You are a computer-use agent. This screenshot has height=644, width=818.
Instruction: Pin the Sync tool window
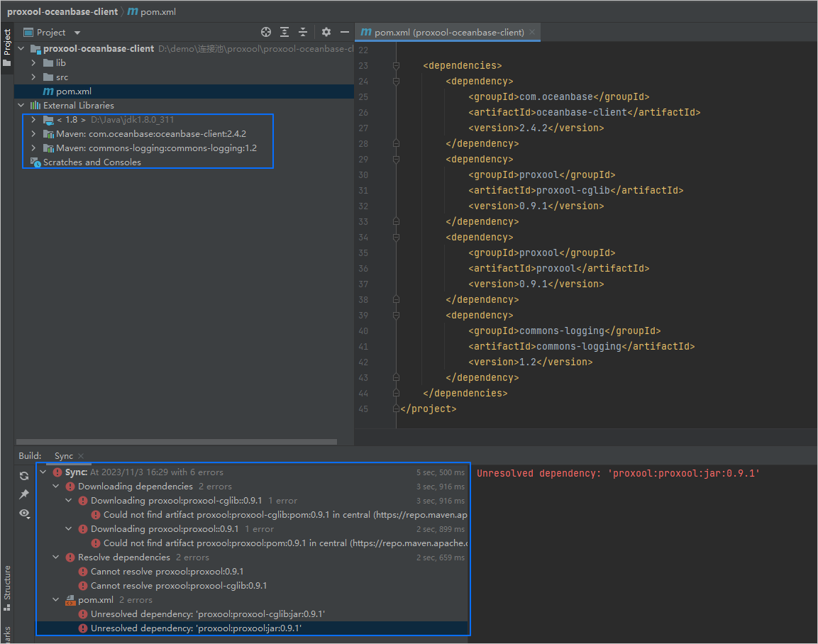pos(24,494)
